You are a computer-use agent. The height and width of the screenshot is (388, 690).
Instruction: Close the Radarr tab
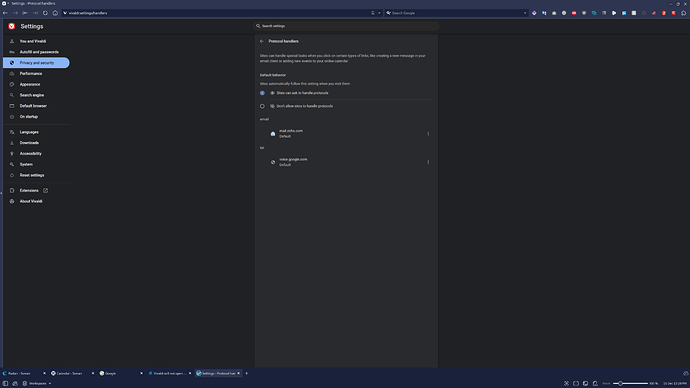44,373
